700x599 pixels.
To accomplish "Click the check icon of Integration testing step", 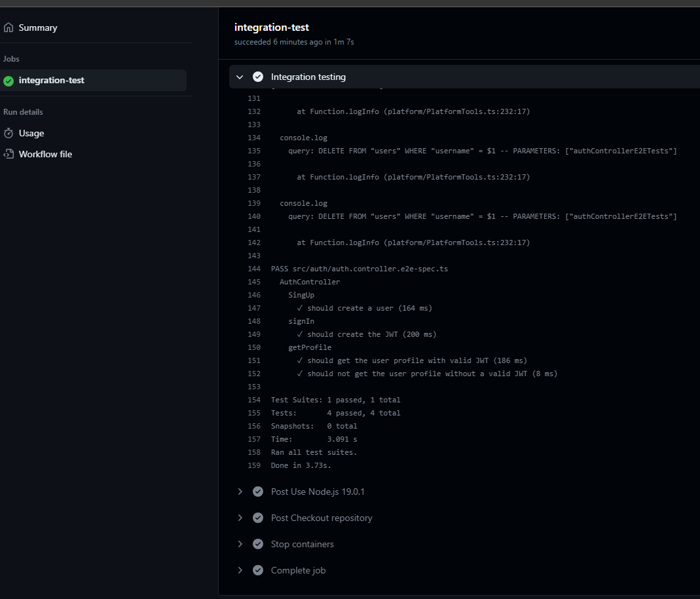I will (258, 77).
